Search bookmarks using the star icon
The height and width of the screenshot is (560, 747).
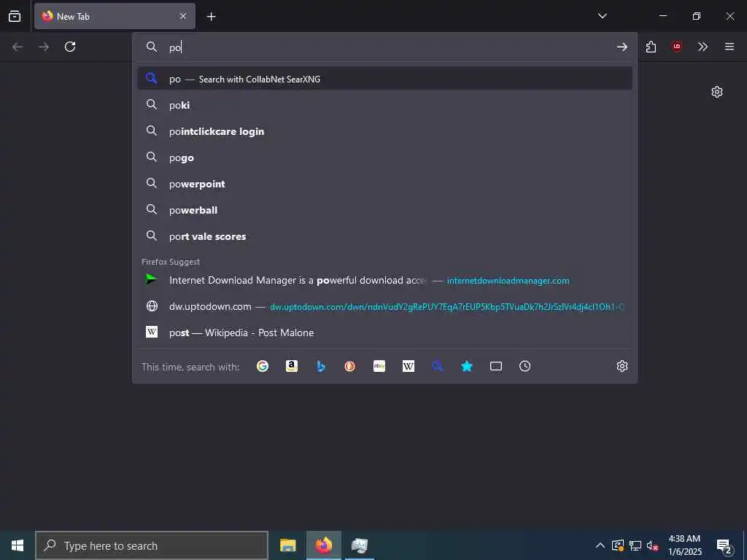[x=467, y=366]
